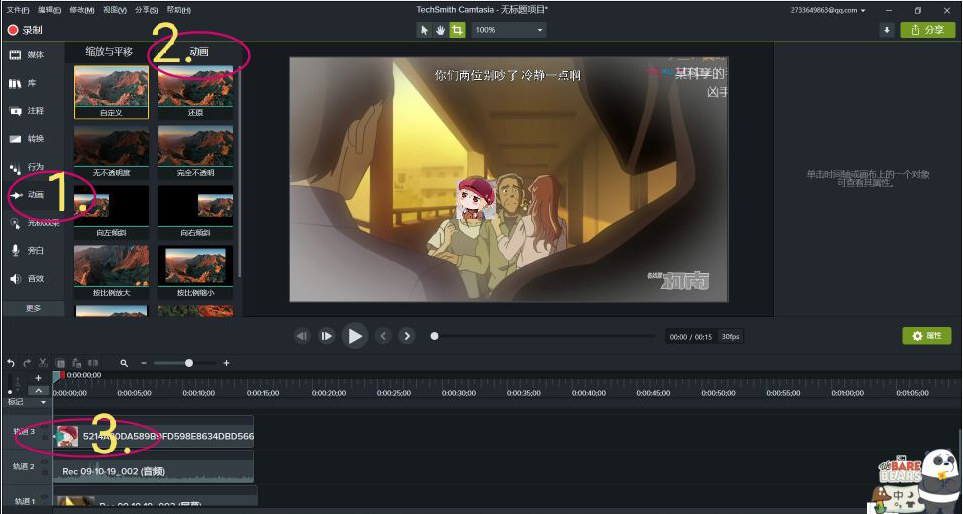Click the undo arrow above the timeline
Screen dimensions: 963x514
[10, 363]
